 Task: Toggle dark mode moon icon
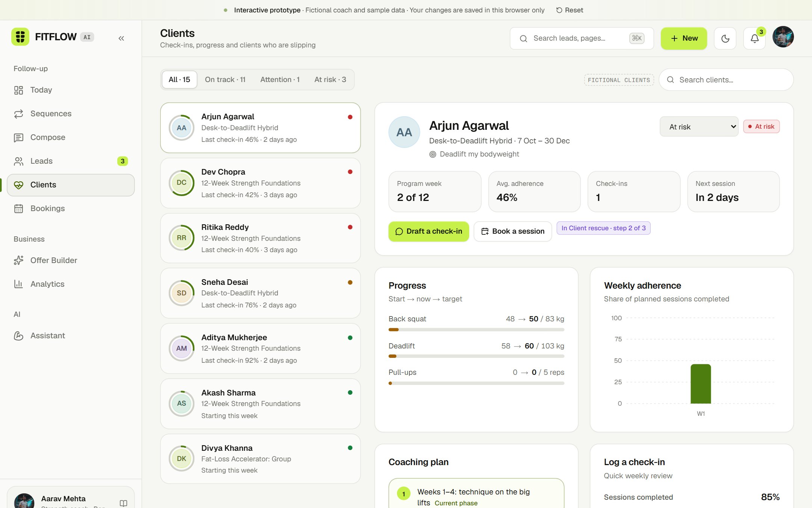[x=725, y=38]
